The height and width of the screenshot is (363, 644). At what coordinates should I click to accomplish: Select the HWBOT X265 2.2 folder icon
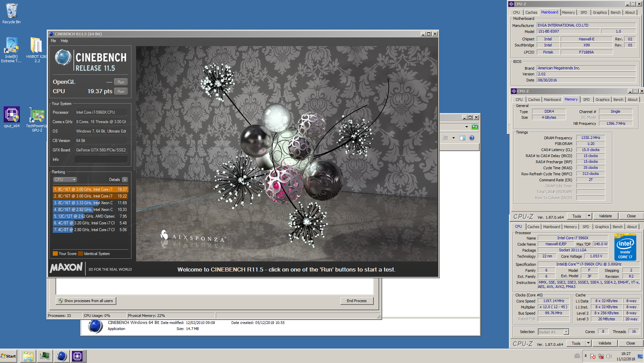click(x=37, y=50)
